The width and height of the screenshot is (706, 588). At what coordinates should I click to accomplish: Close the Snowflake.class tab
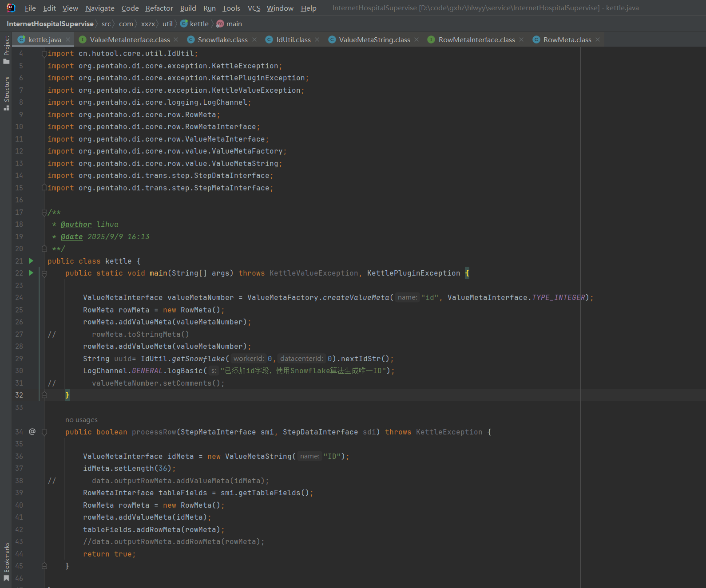(x=254, y=39)
